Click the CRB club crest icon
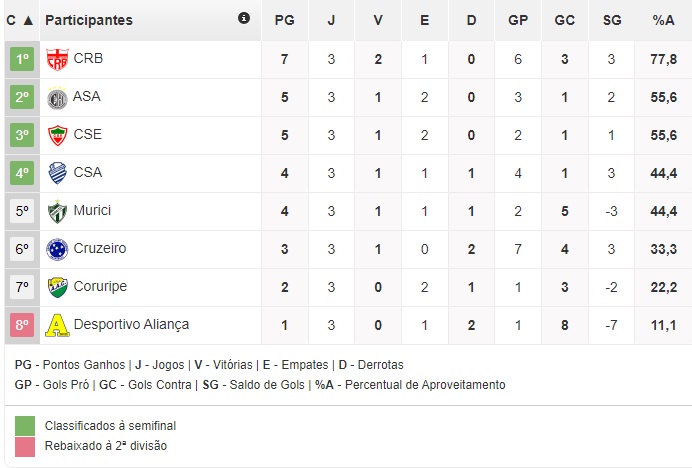692x468 pixels. pos(58,60)
